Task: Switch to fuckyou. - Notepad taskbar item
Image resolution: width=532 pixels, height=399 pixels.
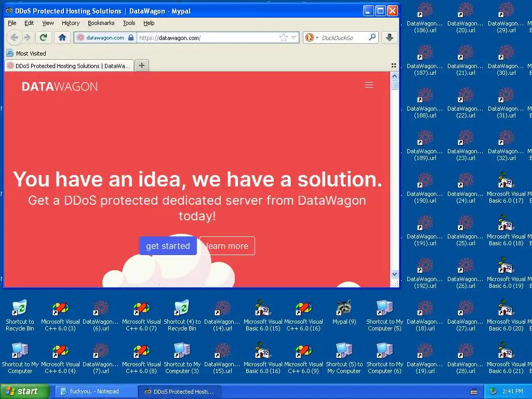Action: coord(96,392)
